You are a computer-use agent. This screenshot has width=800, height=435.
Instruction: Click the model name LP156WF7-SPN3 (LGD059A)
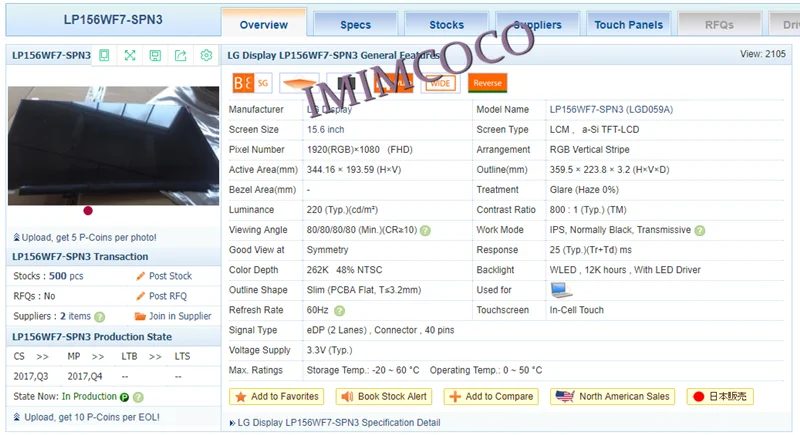(611, 109)
